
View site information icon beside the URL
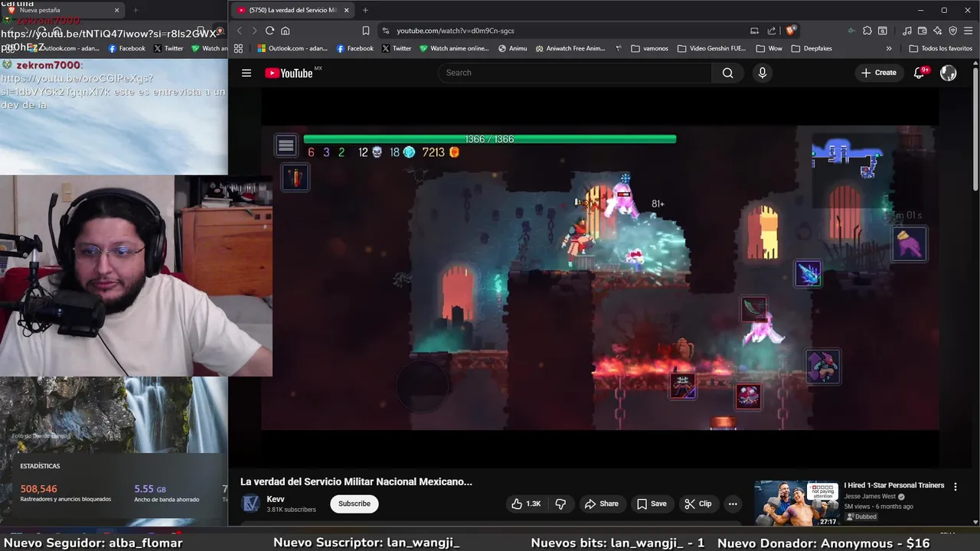(386, 31)
